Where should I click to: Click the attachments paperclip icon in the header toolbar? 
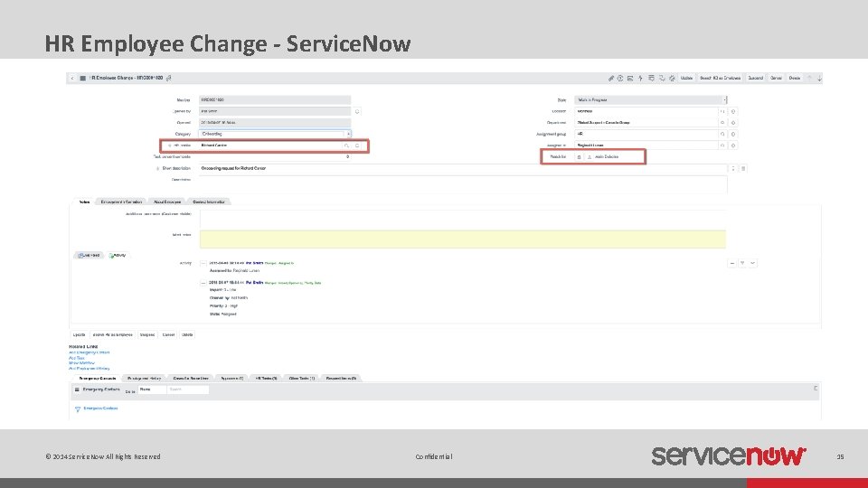click(x=610, y=78)
